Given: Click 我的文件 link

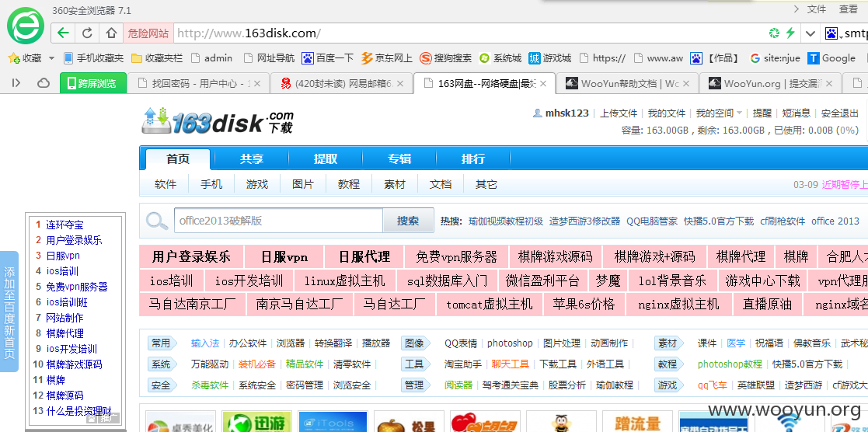Looking at the screenshot, I should pos(667,113).
